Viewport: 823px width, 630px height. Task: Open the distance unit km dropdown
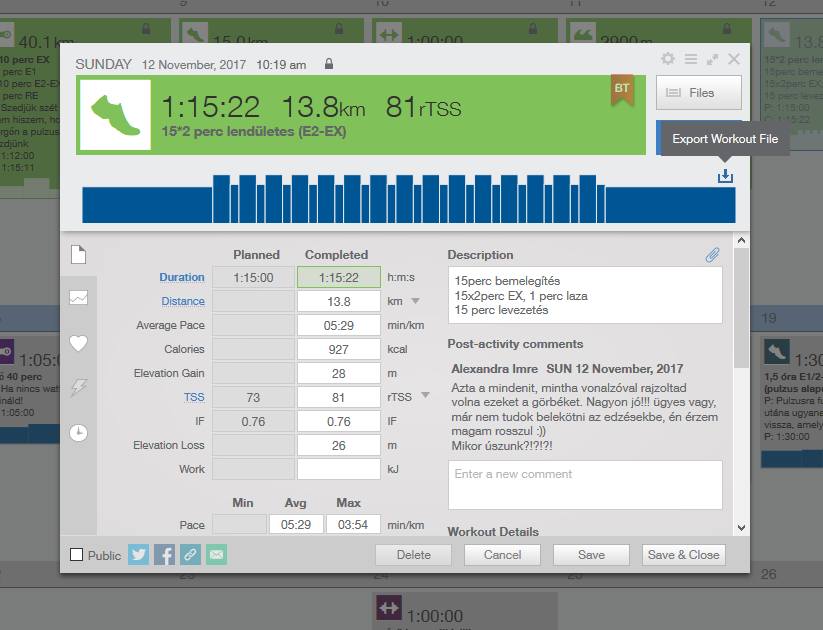[415, 301]
